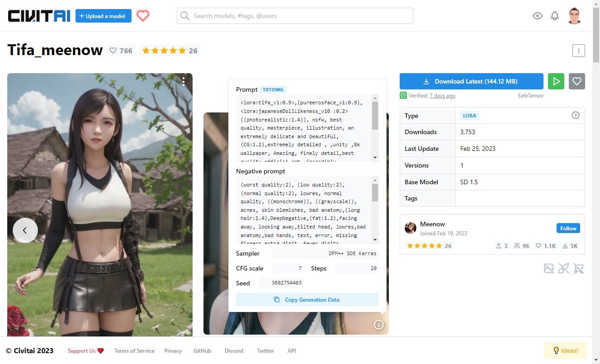The width and height of the screenshot is (600, 364).
Task: Click the Meenow star rating 26
Action: (429, 246)
